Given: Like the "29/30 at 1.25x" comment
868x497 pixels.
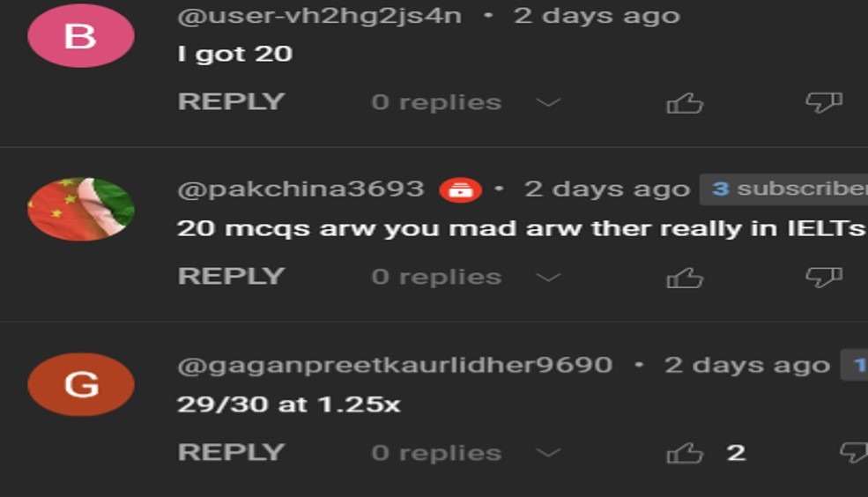Looking at the screenshot, I should [x=685, y=453].
